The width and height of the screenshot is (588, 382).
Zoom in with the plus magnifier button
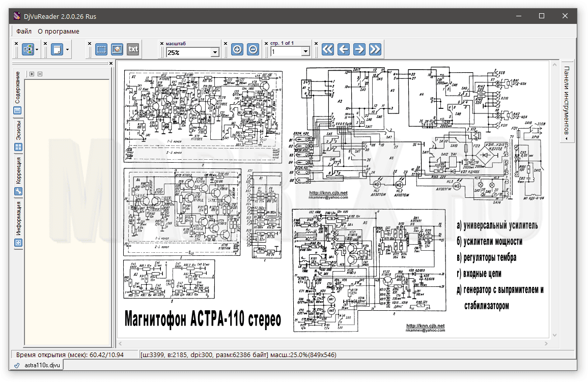click(237, 49)
